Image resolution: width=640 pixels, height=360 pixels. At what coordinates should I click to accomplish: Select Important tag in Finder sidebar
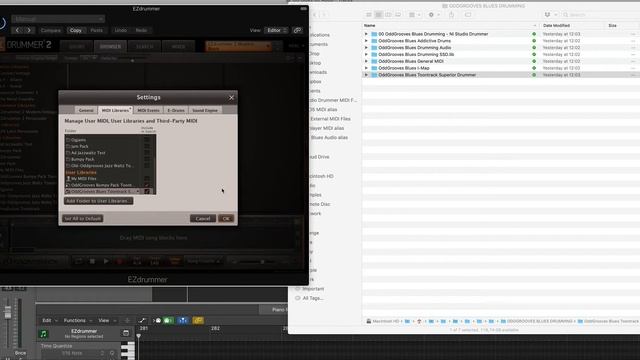tap(309, 289)
